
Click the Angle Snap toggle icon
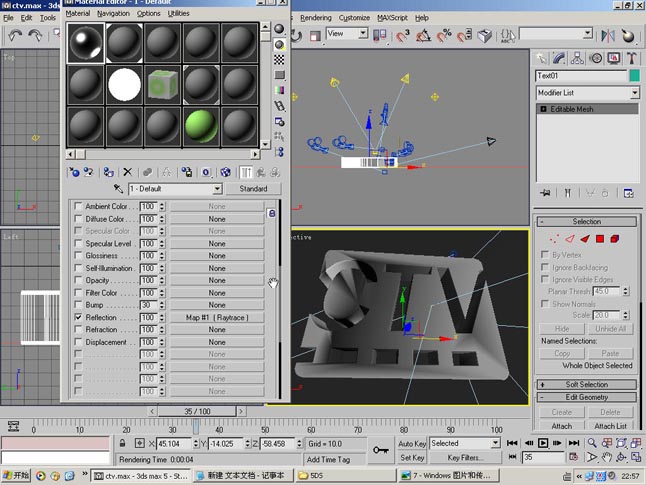tap(423, 36)
